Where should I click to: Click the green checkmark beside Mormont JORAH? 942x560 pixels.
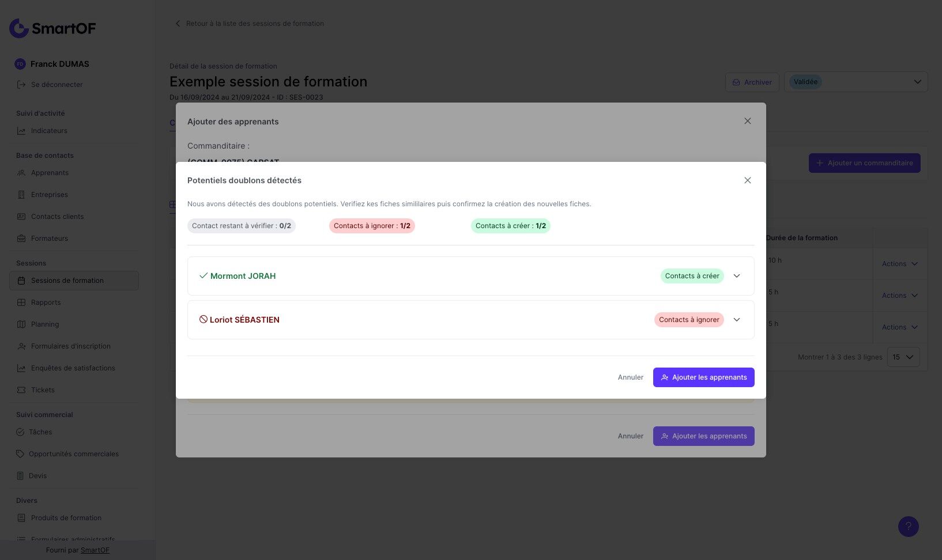[204, 276]
